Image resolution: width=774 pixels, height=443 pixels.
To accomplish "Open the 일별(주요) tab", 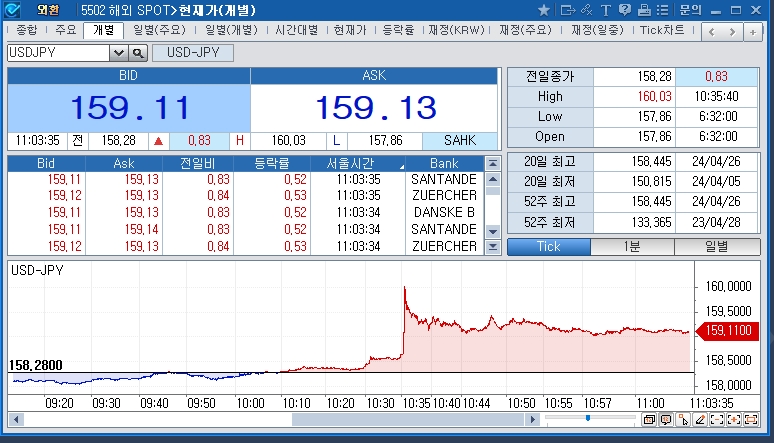I will [x=159, y=30].
